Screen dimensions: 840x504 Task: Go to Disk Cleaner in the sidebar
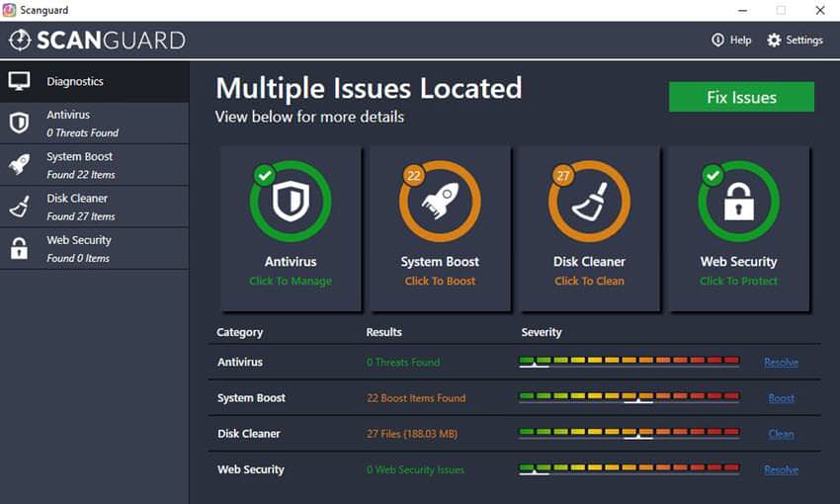click(x=94, y=207)
